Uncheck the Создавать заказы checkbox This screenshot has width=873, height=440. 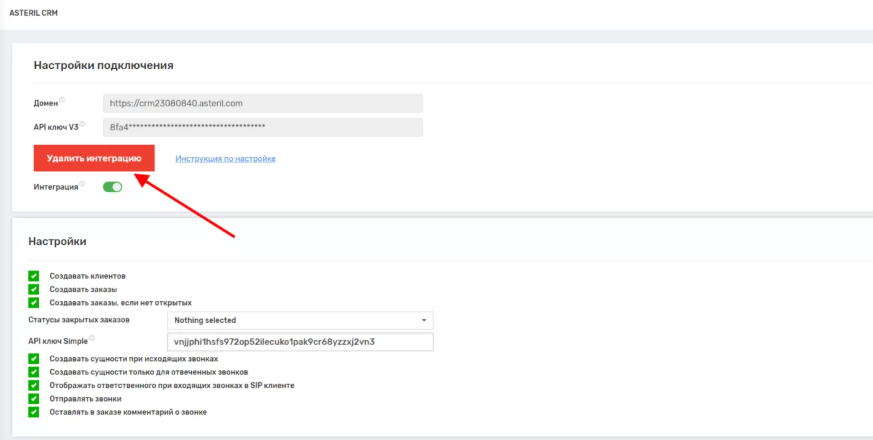click(x=34, y=289)
